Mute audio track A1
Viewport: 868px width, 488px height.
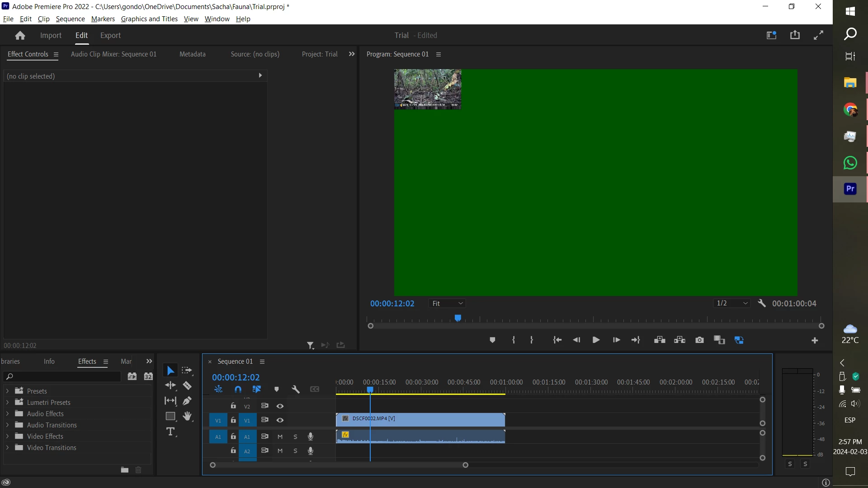(280, 437)
